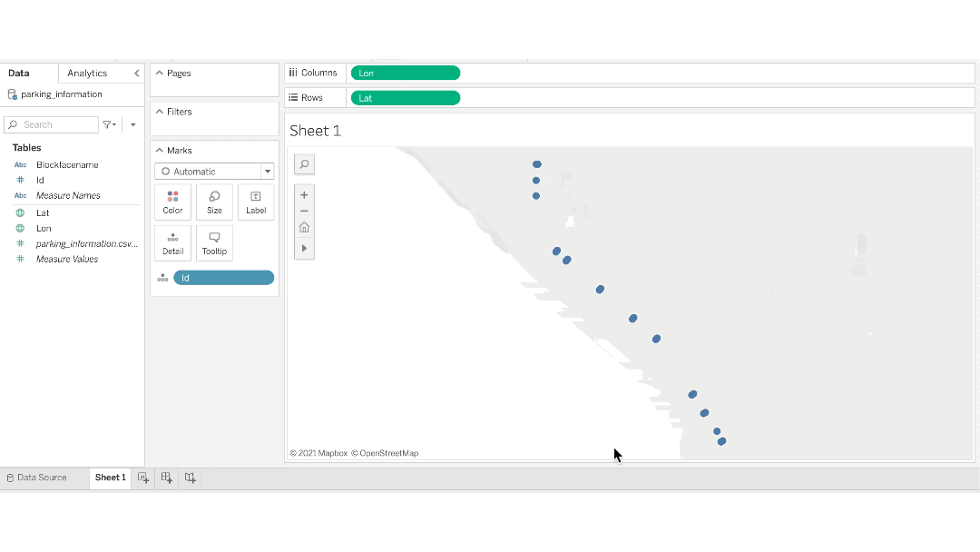Viewport: 980px width, 552px height.
Task: Collapse the Pages shelf
Action: 160,73
